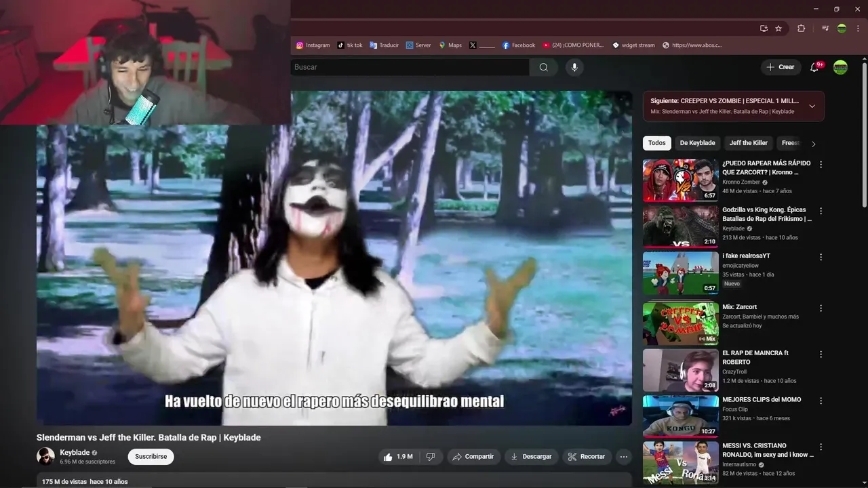868x488 pixels.
Task: Open ¡COMO PONER... YouTube bookmark
Action: coord(573,45)
